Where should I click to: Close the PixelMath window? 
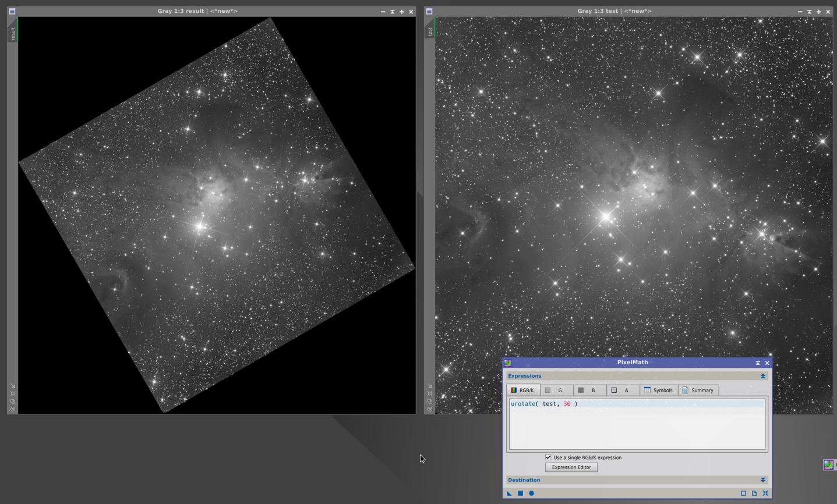click(x=767, y=363)
